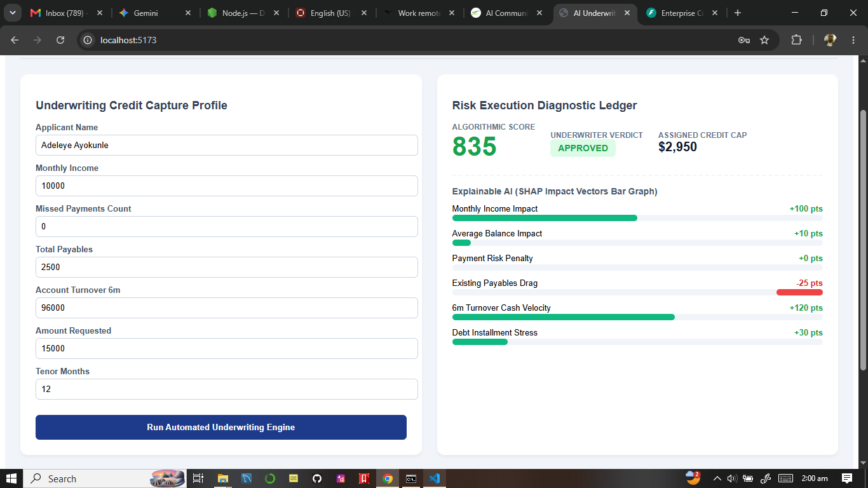
Task: Open the Chrome three-dot menu
Action: tap(853, 40)
